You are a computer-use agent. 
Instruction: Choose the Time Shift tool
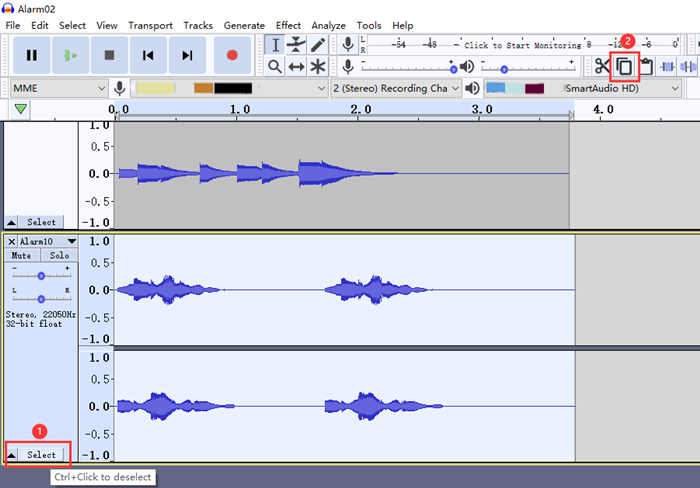pyautogui.click(x=296, y=67)
